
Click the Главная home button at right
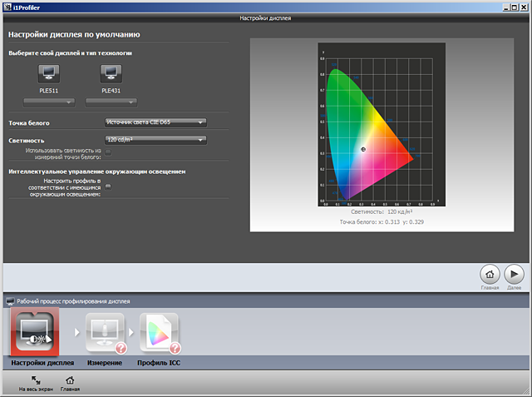(x=490, y=274)
